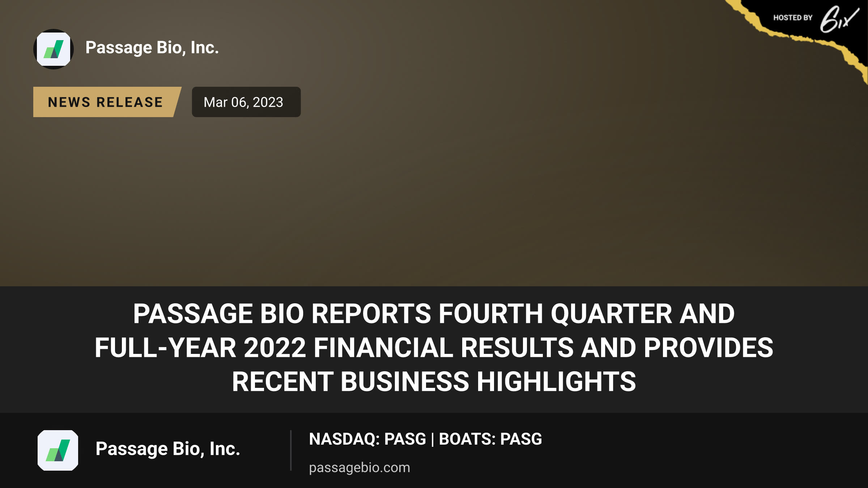Screen dimensions: 868x488
Task: Click the NASDAQ: PASG ticker text
Action: pos(367,439)
